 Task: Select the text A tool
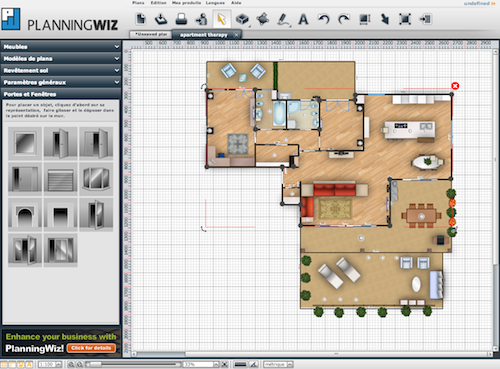point(303,19)
